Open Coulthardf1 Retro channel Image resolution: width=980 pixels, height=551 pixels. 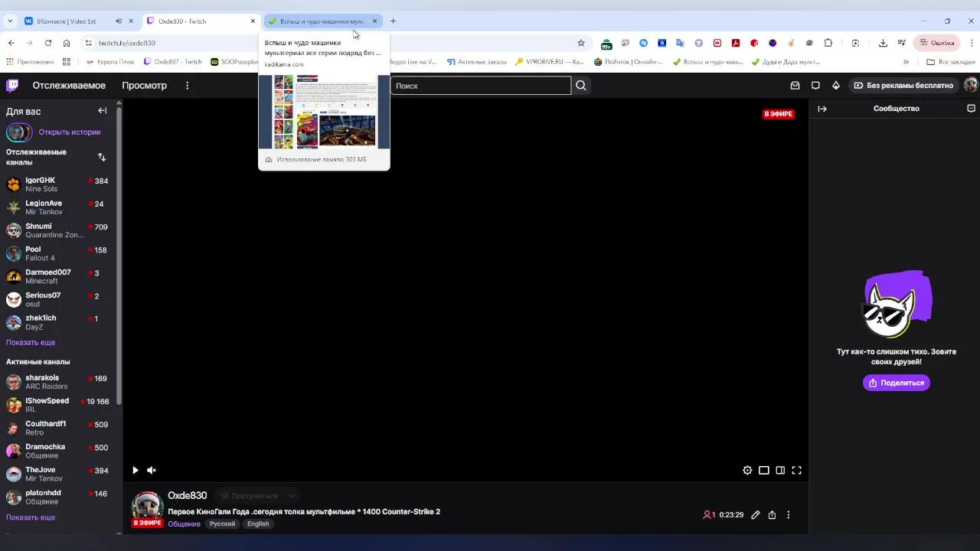pos(57,428)
